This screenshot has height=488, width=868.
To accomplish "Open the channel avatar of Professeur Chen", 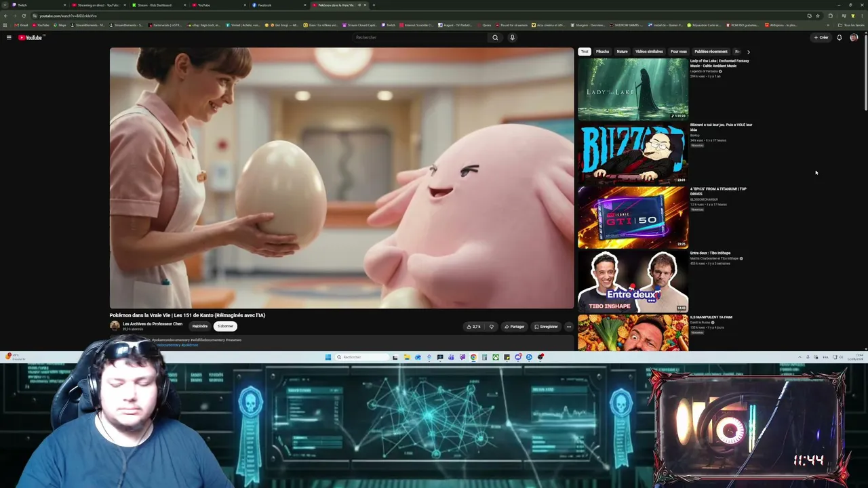I will [x=115, y=326].
